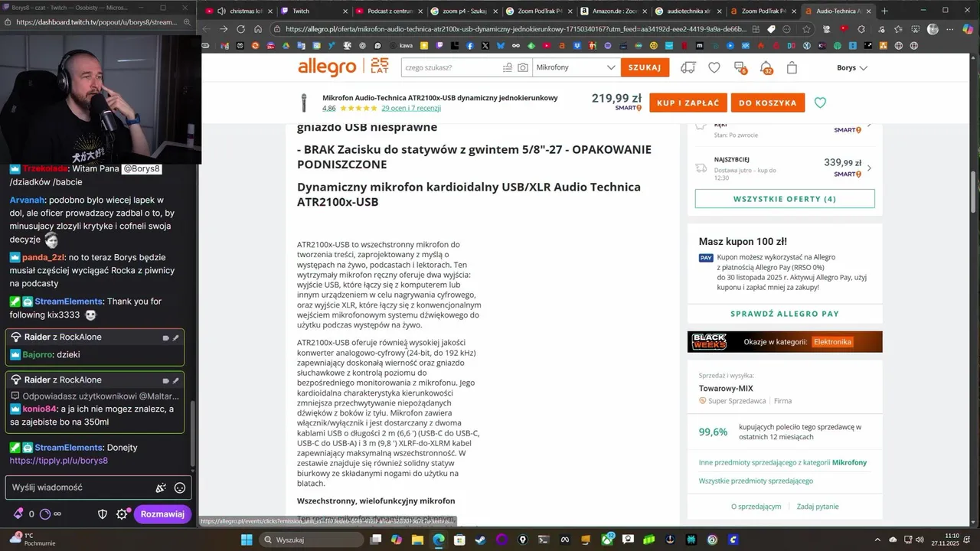Click the volume icon in system tray
Screen dimensions: 980x551
(x=920, y=540)
